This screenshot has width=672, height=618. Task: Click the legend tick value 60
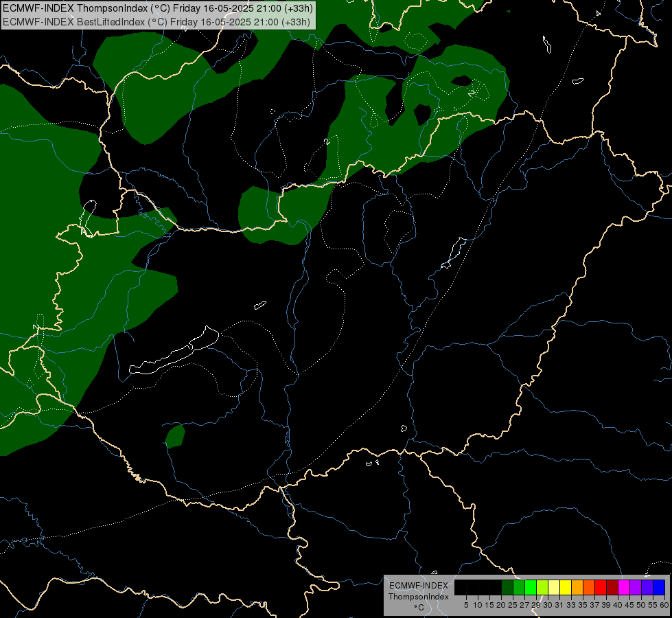point(664,605)
